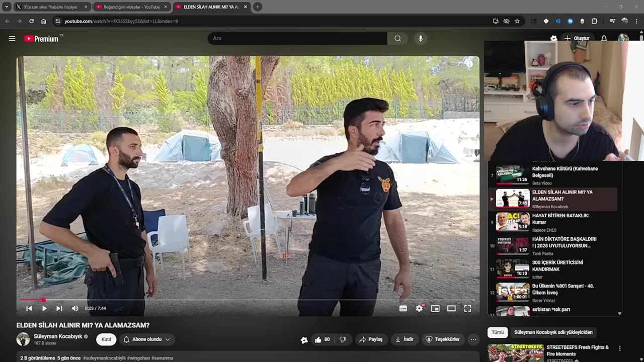Screen dimensions: 644x362
Task: Open YouTube notifications bell
Action: pyautogui.click(x=604, y=38)
